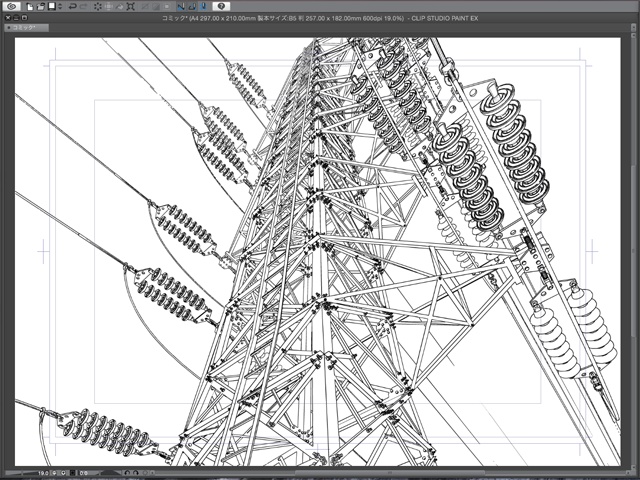Undo the last action
Screen dimensions: 640x480
(x=72, y=6)
